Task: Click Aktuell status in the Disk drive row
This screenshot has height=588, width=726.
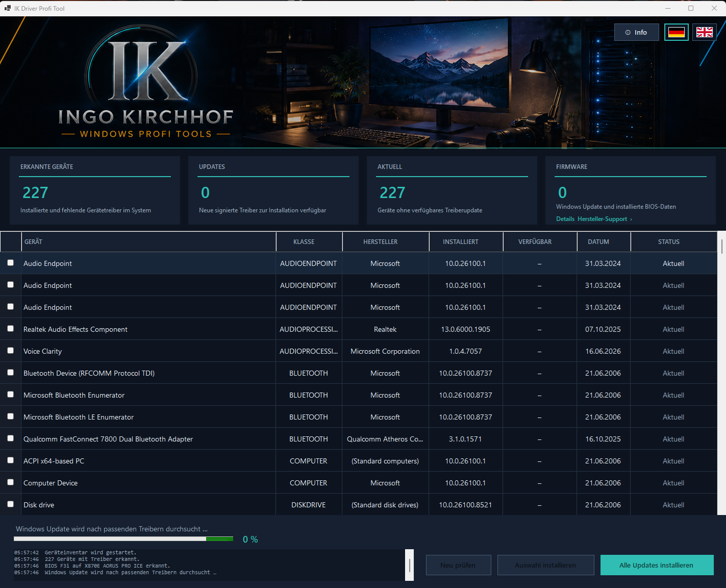Action: (673, 505)
